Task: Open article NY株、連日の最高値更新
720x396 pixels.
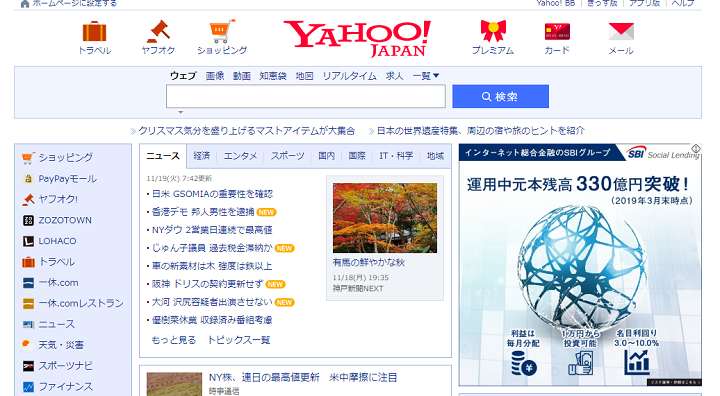Action: 303,378
